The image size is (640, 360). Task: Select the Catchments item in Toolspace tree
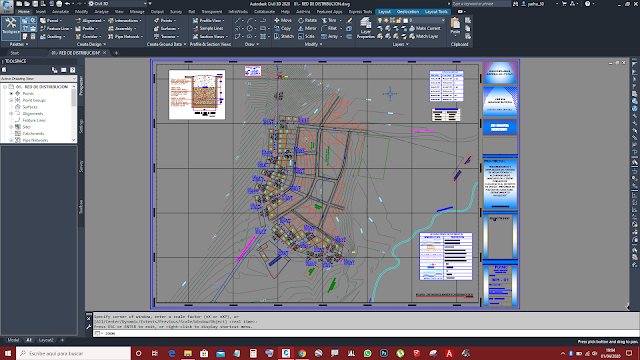pos(33,133)
